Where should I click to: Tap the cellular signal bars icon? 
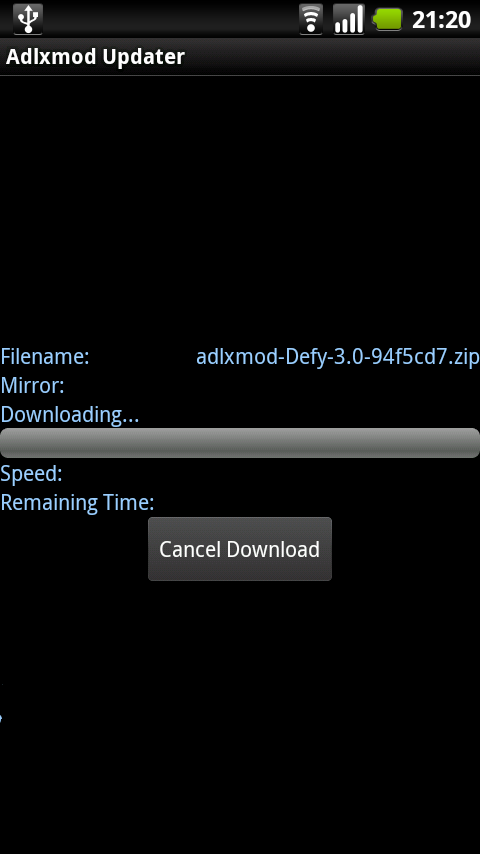point(349,19)
